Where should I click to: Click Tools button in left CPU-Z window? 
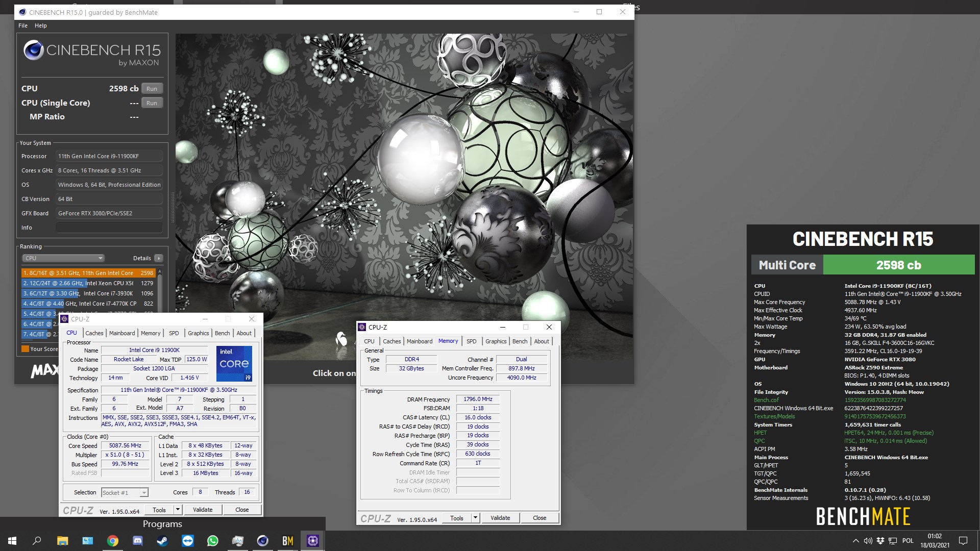[159, 510]
